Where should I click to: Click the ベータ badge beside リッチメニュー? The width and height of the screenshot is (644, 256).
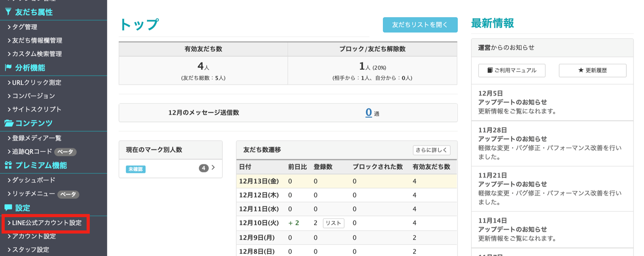pos(68,194)
